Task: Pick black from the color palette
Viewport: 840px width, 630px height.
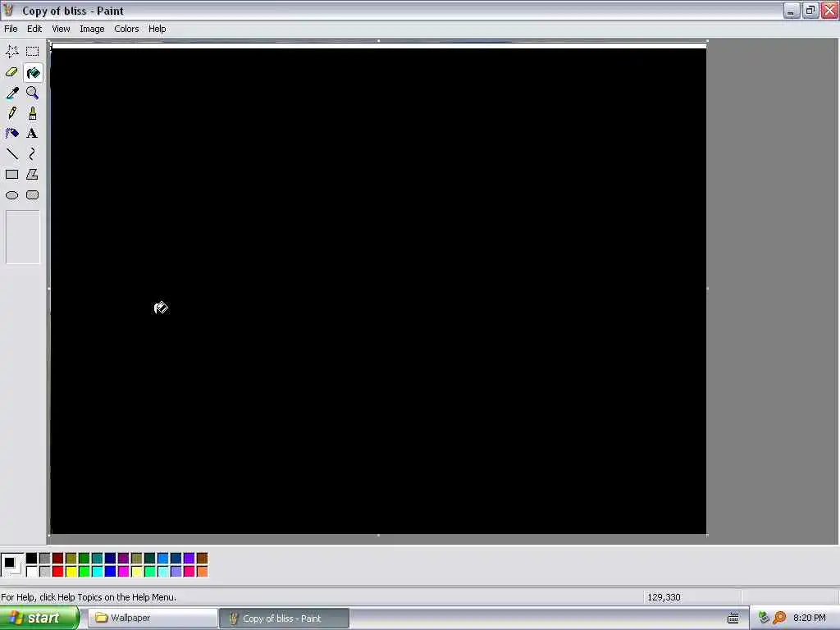Action: [x=32, y=559]
